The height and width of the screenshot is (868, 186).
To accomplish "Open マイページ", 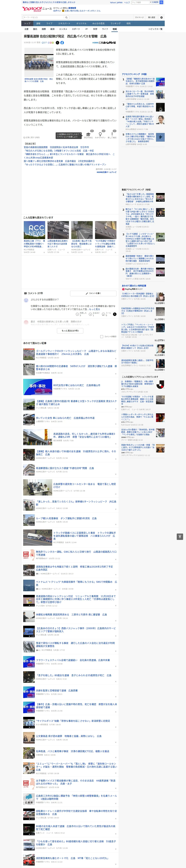I will (139, 18).
